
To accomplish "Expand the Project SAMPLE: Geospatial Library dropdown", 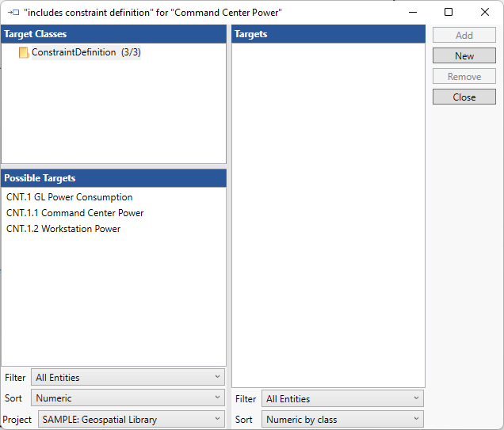I will (x=132, y=420).
